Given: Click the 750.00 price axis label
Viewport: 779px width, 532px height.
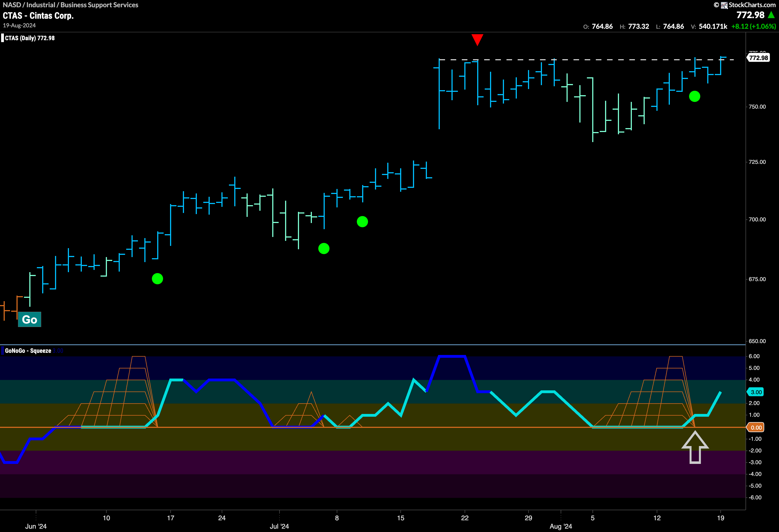Looking at the screenshot, I should (757, 107).
